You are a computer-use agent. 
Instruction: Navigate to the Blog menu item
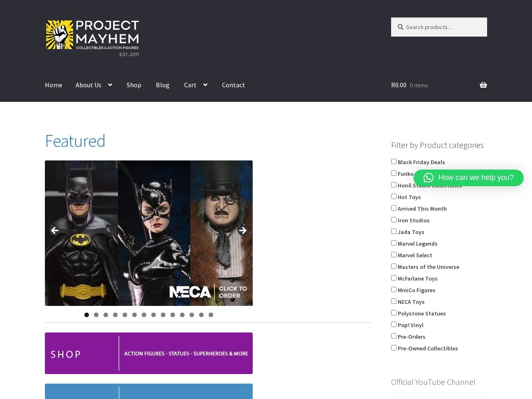click(x=163, y=85)
